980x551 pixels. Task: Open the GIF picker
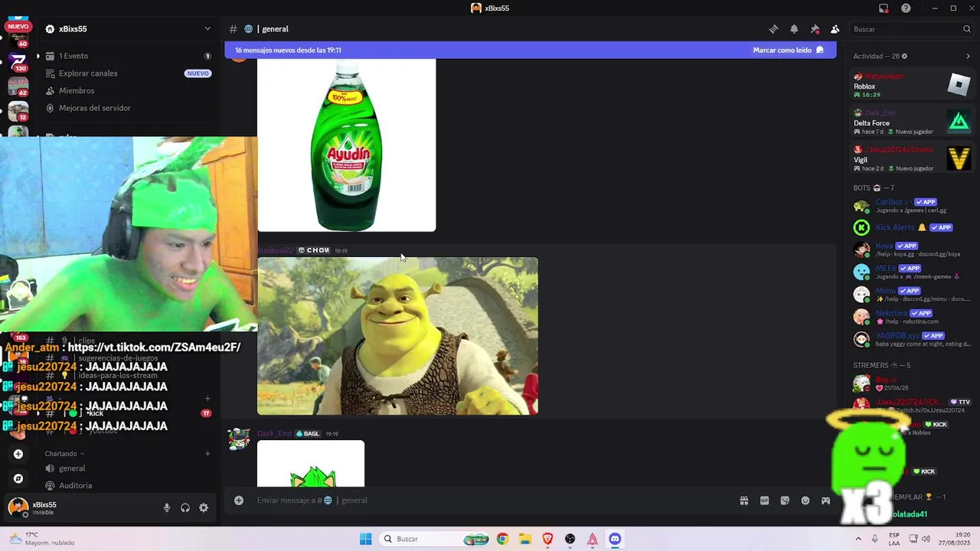(764, 500)
